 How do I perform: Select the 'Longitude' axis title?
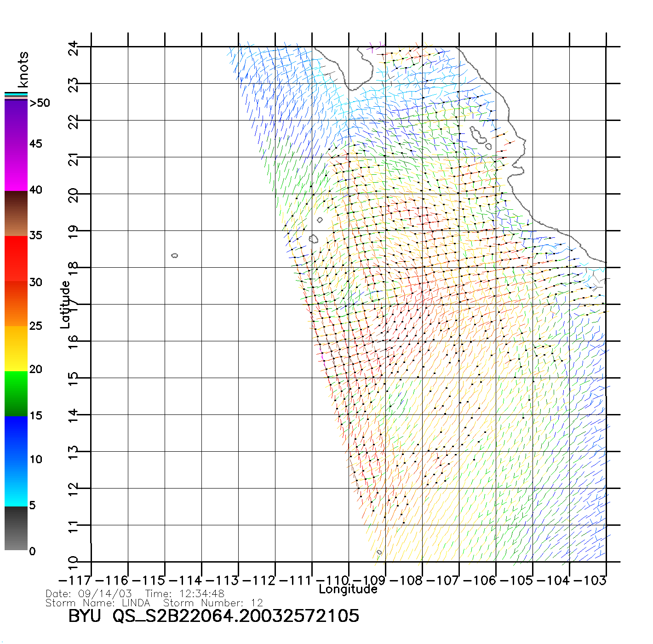[348, 589]
